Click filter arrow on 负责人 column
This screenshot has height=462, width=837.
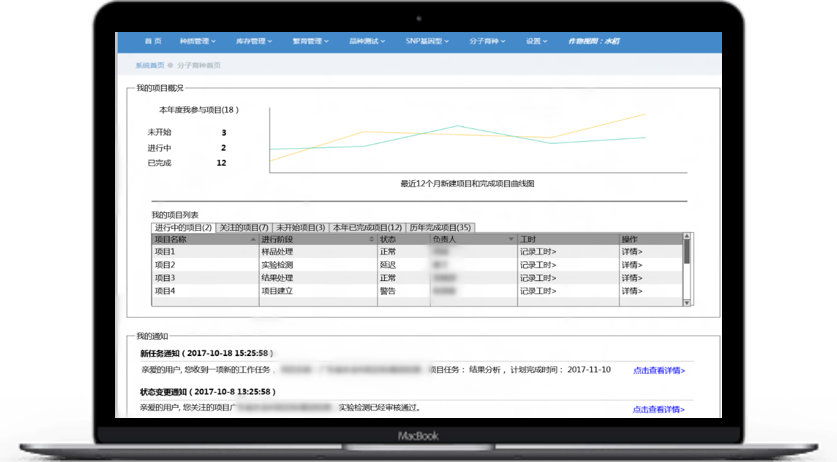(x=510, y=240)
